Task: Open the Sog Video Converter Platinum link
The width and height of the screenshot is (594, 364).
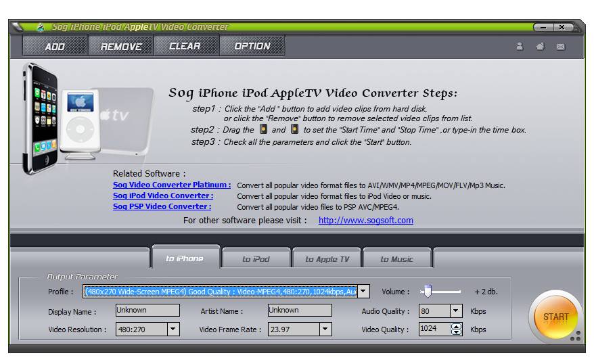Action: 172,185
